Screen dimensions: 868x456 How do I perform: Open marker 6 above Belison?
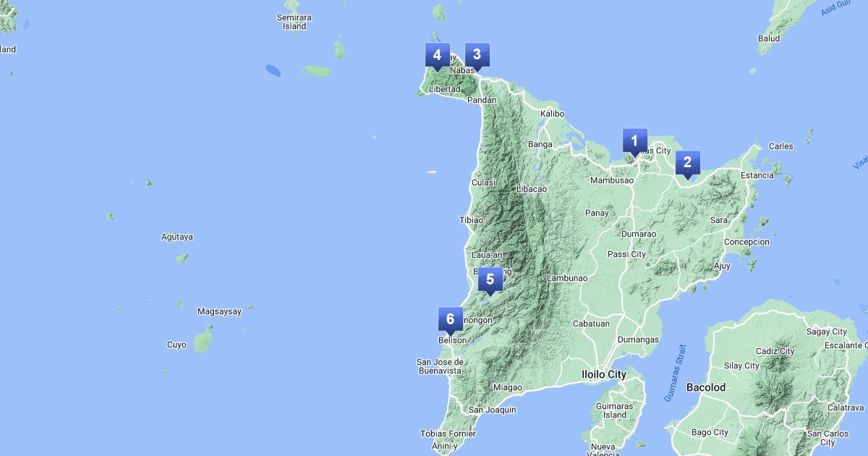point(450,319)
